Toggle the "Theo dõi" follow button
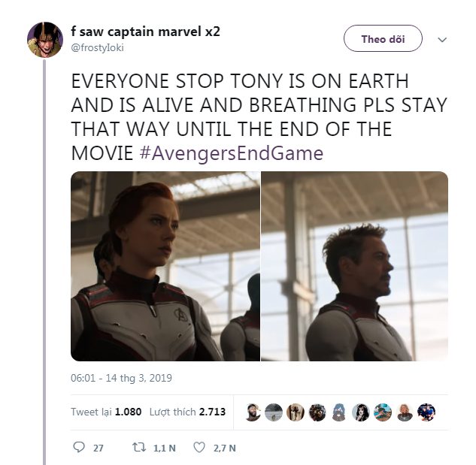This screenshot has width=476, height=465. (x=383, y=39)
